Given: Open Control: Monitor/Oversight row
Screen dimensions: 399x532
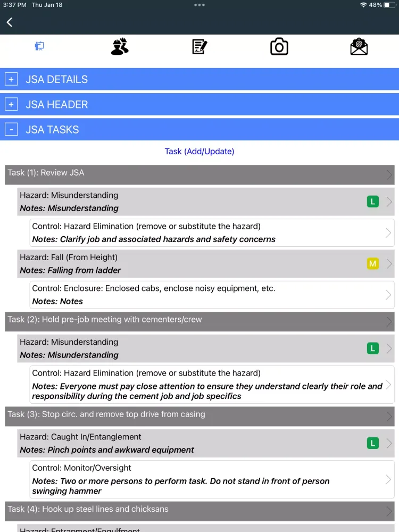Looking at the screenshot, I should [212, 479].
